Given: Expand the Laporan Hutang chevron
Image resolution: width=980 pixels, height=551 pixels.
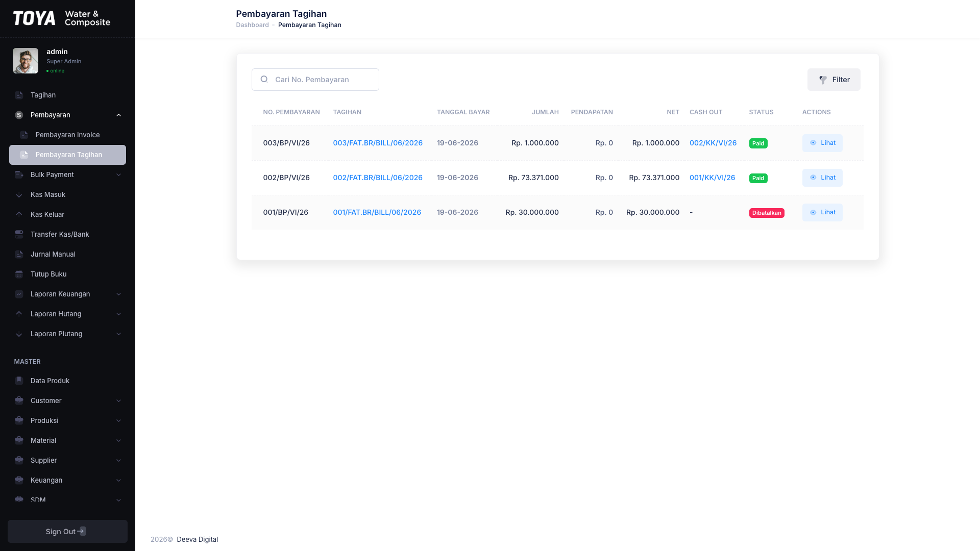Looking at the screenshot, I should pyautogui.click(x=118, y=314).
